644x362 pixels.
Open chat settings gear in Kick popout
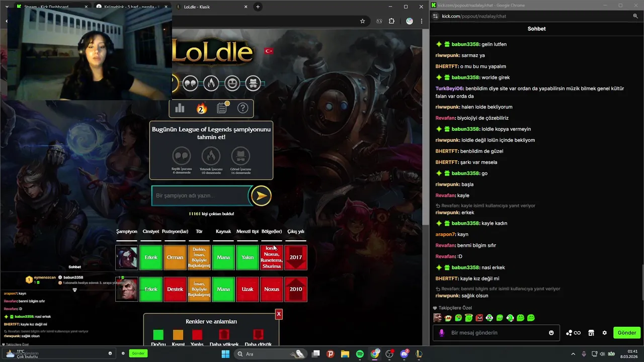(x=605, y=333)
